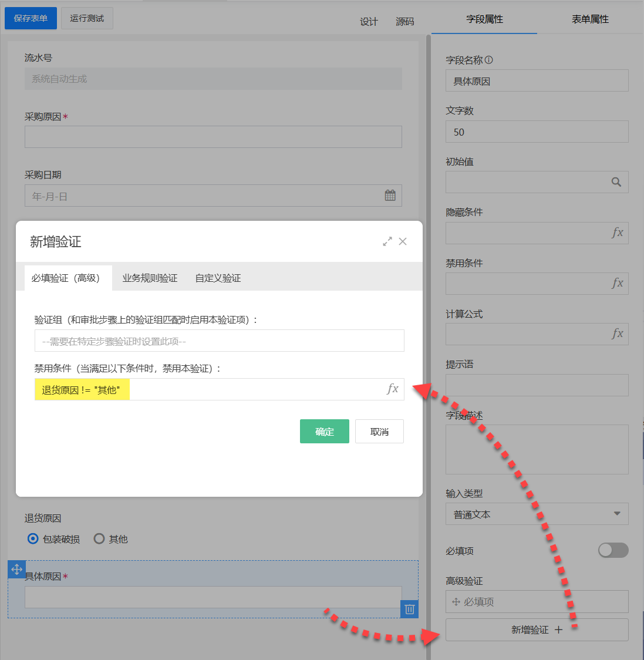This screenshot has width=644, height=660.
Task: Switch to the 业务规则验证 tab
Action: pyautogui.click(x=150, y=278)
